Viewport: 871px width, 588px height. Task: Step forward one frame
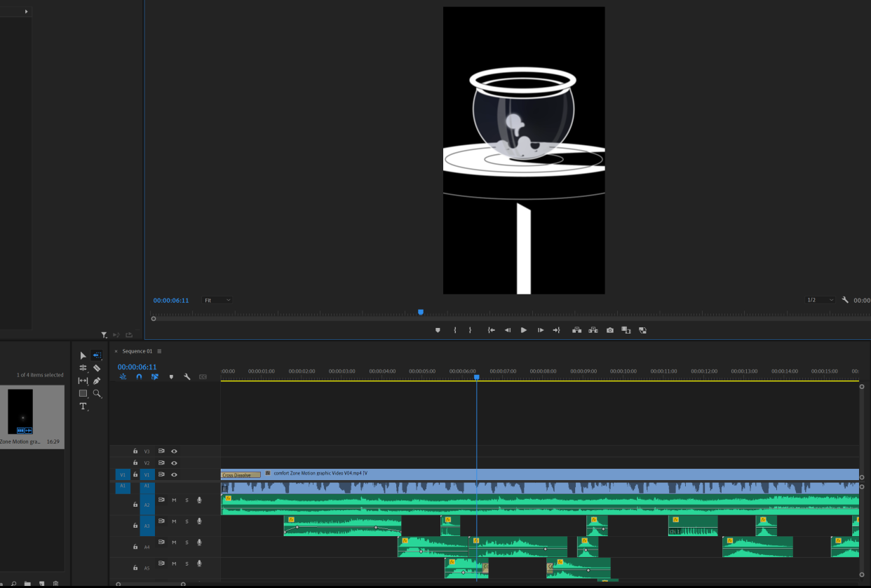click(x=540, y=330)
